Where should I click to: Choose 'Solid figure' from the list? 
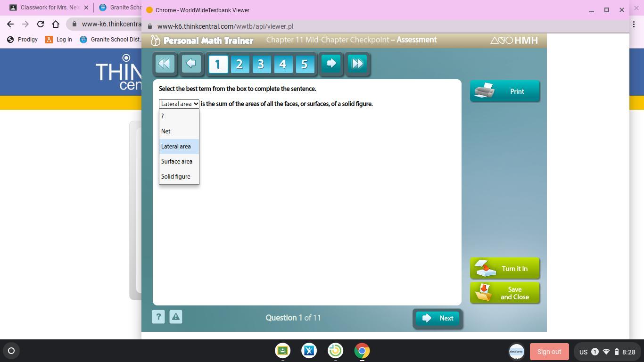(179, 176)
